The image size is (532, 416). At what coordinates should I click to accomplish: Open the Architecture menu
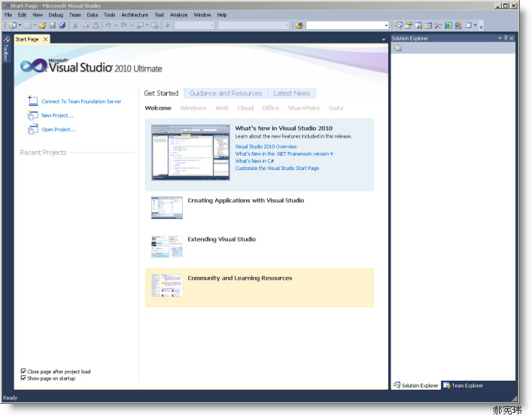click(135, 15)
